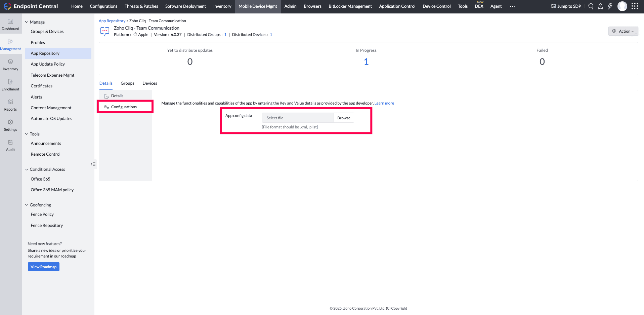Screen dimensions: 644x315
Task: Click the Endpoint Central logo icon
Action: 7,6
